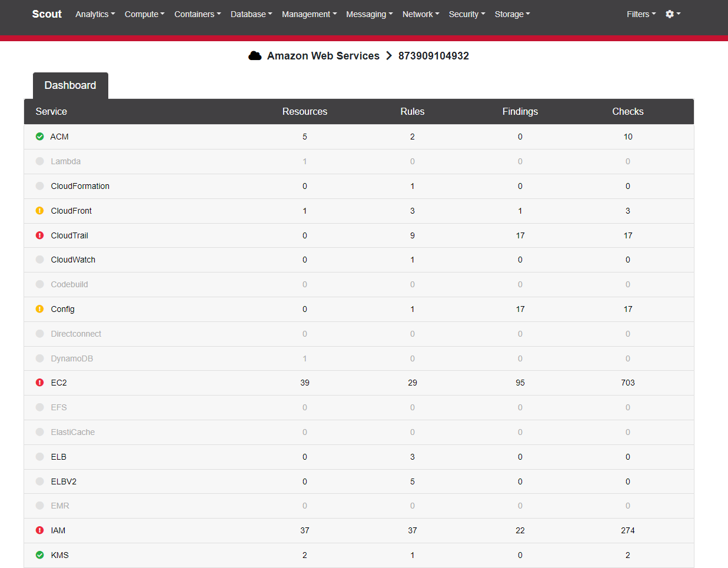Screen dimensions: 728x568
Task: Click the orange warning icon beside Config
Action: [39, 309]
